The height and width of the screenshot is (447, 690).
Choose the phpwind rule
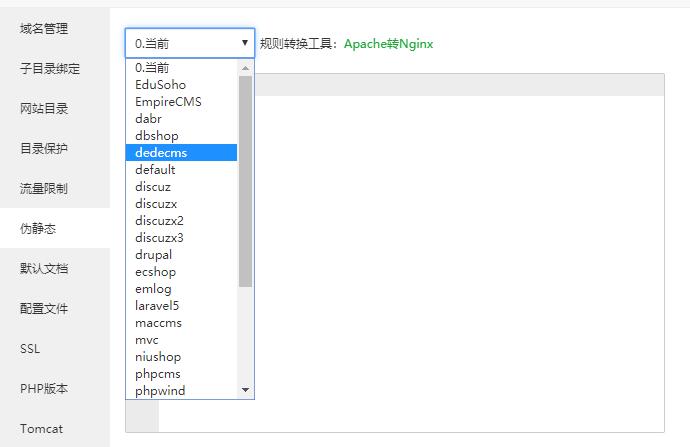[x=181, y=391]
